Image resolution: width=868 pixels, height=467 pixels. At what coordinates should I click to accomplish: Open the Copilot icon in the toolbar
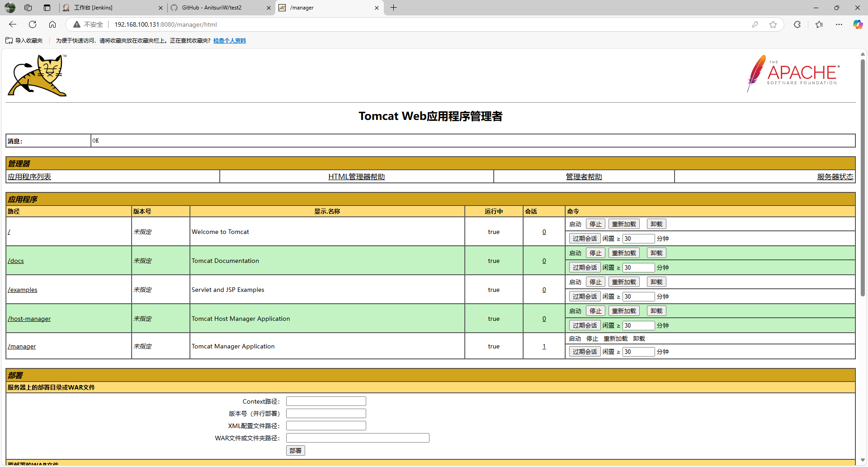point(857,24)
